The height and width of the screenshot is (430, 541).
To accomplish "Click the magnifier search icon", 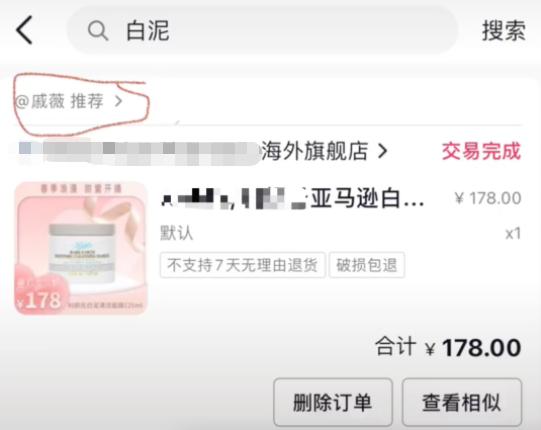I will coord(98,31).
